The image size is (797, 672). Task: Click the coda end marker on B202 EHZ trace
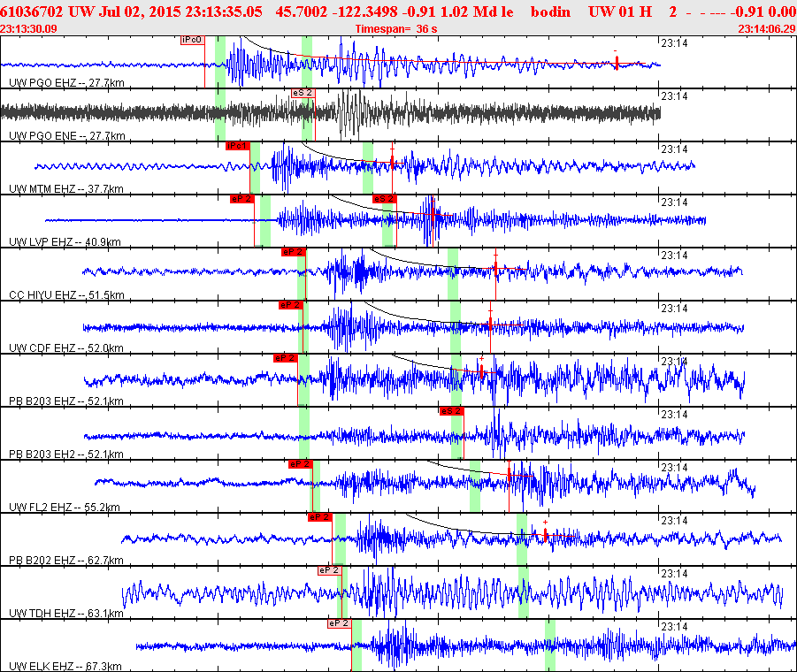(x=546, y=535)
